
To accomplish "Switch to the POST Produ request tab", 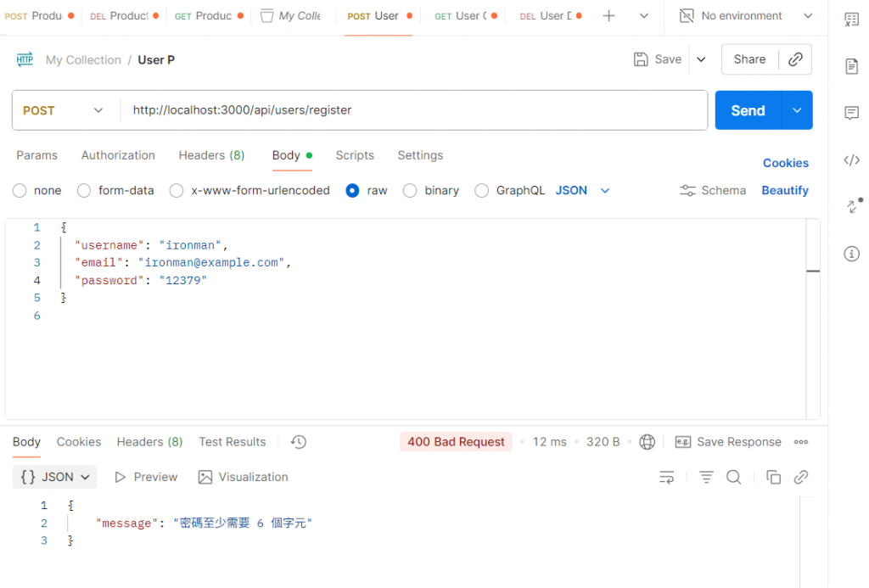I will 39,16.
